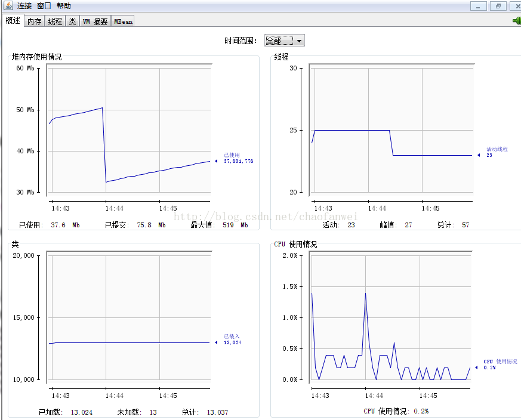Open the 帮助 menu
521x420 pixels.
click(63, 5)
